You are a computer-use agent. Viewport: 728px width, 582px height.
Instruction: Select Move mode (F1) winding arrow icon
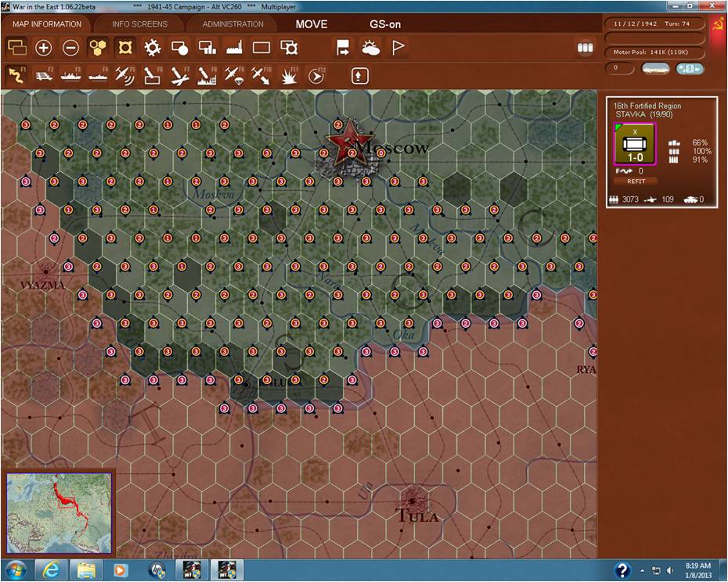point(17,75)
